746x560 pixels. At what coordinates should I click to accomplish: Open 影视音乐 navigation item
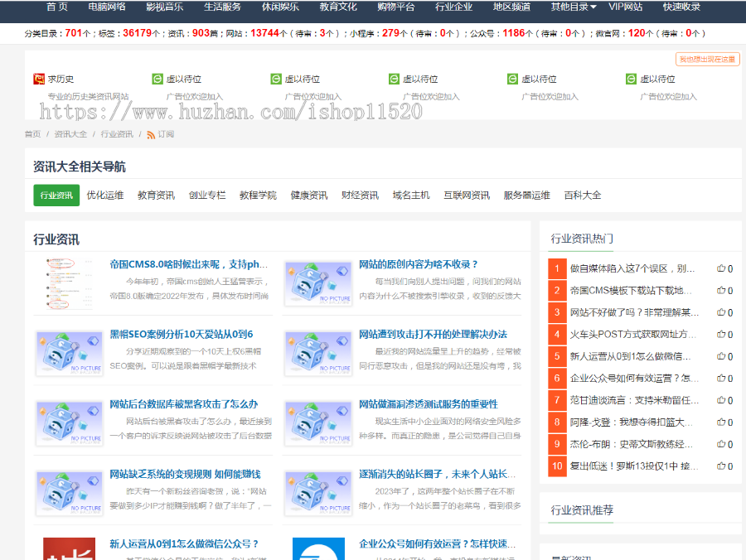click(x=165, y=7)
